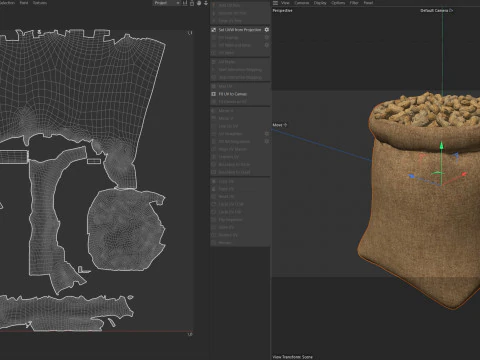Image resolution: width=480 pixels, height=360 pixels.
Task: Click the Mirror V command icon
Action: pyautogui.click(x=214, y=118)
